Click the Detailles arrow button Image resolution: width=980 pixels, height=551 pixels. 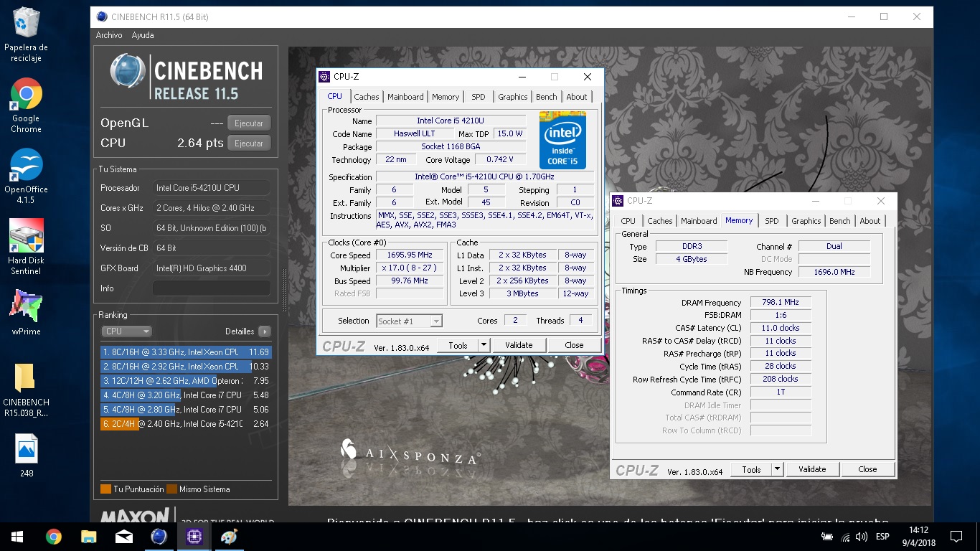pyautogui.click(x=265, y=331)
